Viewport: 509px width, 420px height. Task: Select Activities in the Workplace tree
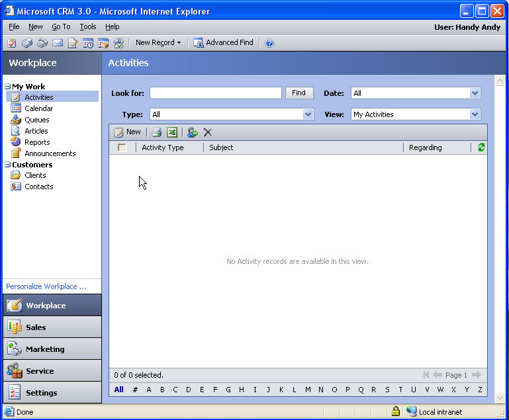tap(52, 97)
